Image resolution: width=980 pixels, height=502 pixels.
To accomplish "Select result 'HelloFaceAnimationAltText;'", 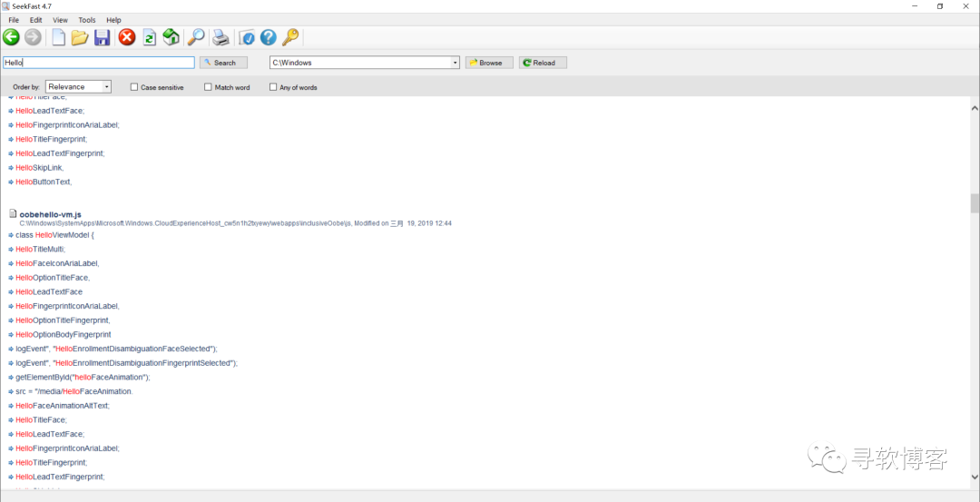I will pyautogui.click(x=63, y=406).
